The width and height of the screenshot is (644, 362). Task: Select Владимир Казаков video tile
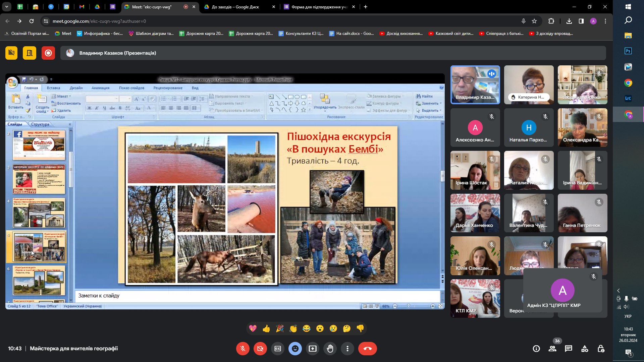point(475,85)
